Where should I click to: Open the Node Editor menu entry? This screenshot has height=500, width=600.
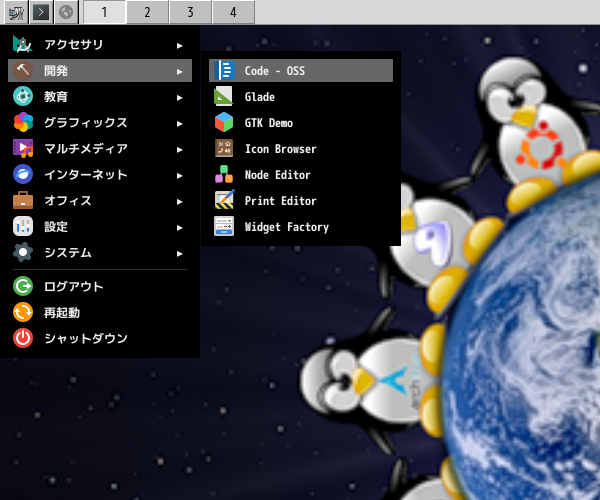coord(301,174)
